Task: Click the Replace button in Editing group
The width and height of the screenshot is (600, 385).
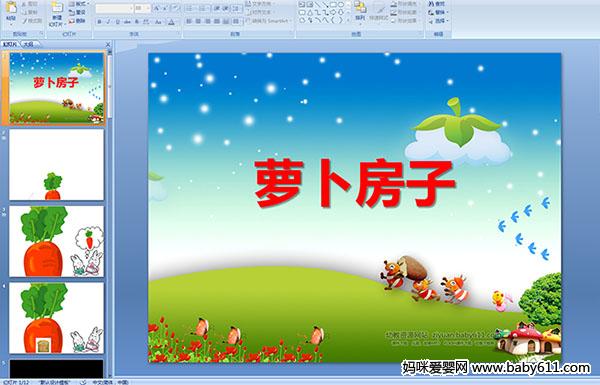Action: point(439,13)
